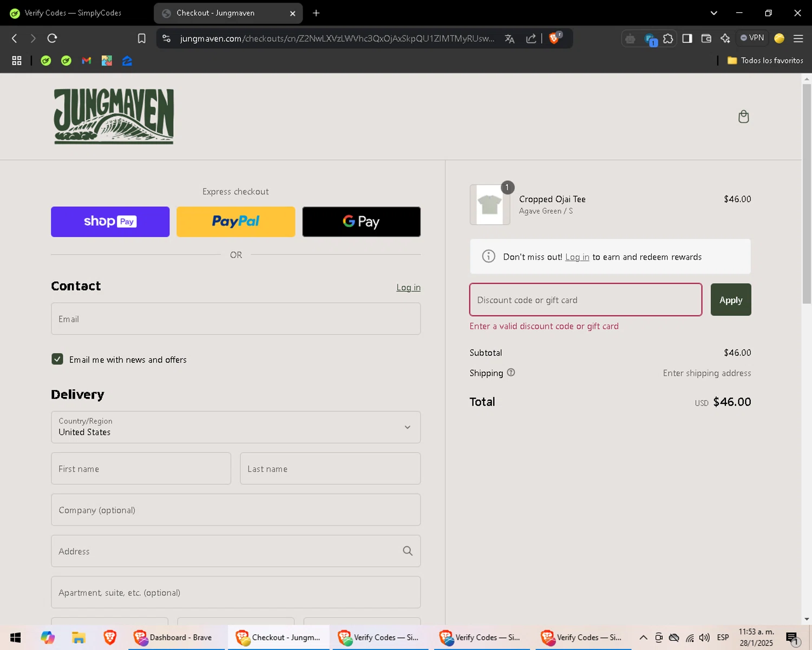Click the translate page icon
The height and width of the screenshot is (650, 812).
[509, 38]
